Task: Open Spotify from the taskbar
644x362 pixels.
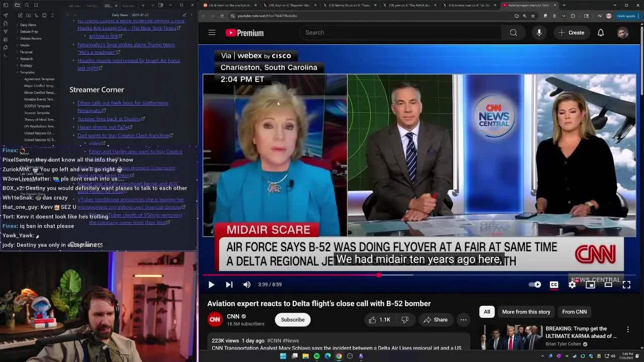Action: (x=316, y=356)
